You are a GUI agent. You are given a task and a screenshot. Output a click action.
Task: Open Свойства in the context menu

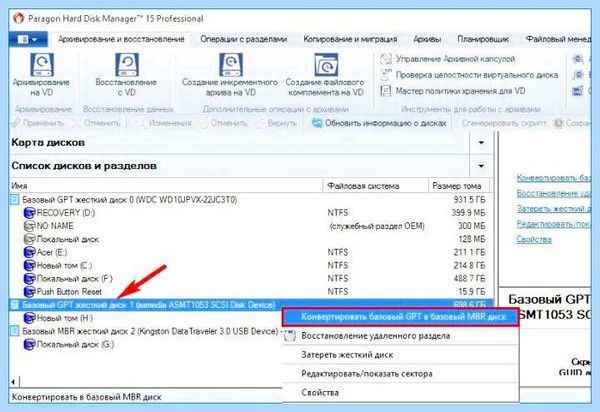[401, 392]
